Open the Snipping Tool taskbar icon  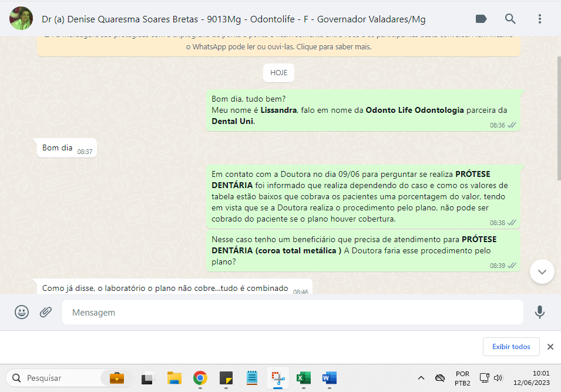point(278,378)
